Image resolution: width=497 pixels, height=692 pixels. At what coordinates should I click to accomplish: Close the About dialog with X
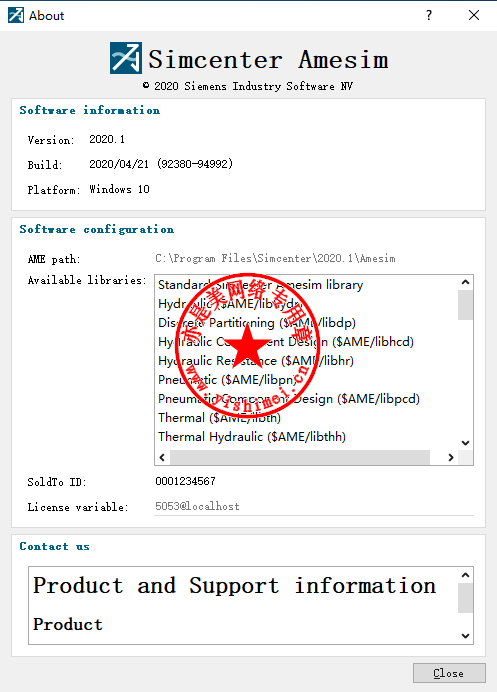(474, 15)
